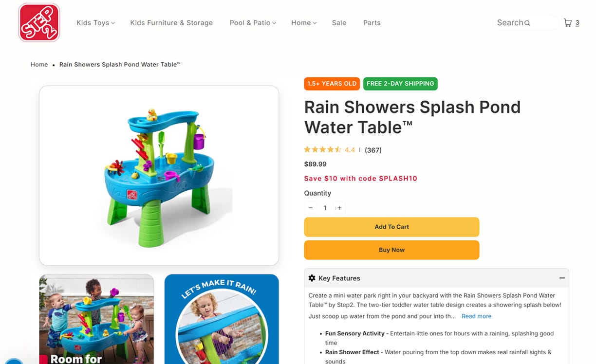Open the Kids Toys dropdown menu
Screen dimensions: 596x364
(x=95, y=23)
